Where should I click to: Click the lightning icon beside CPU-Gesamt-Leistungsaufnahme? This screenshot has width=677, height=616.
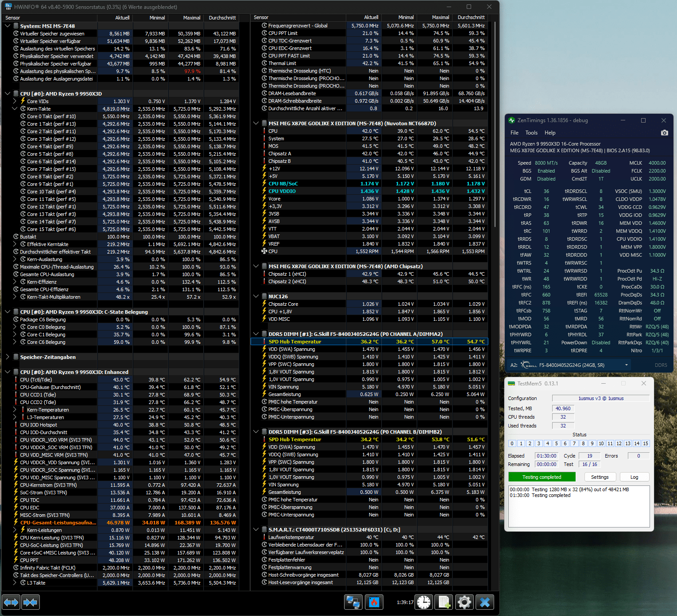pyautogui.click(x=16, y=523)
